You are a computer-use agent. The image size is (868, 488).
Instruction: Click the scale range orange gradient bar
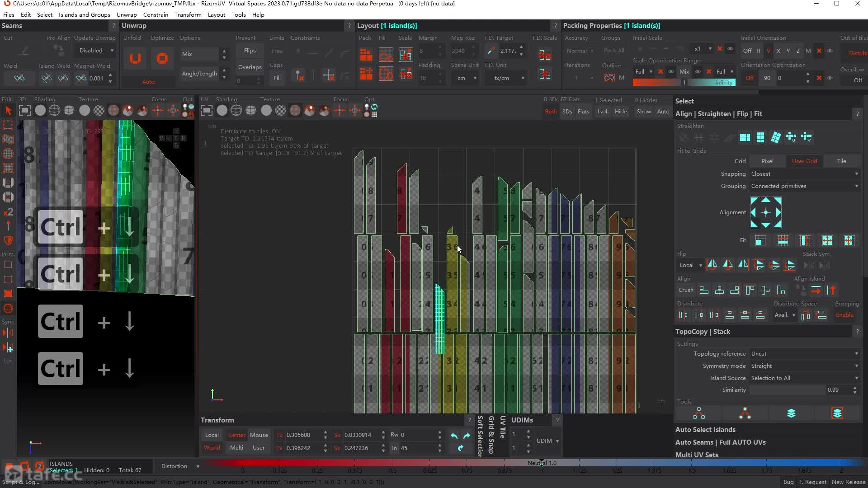[x=656, y=83]
